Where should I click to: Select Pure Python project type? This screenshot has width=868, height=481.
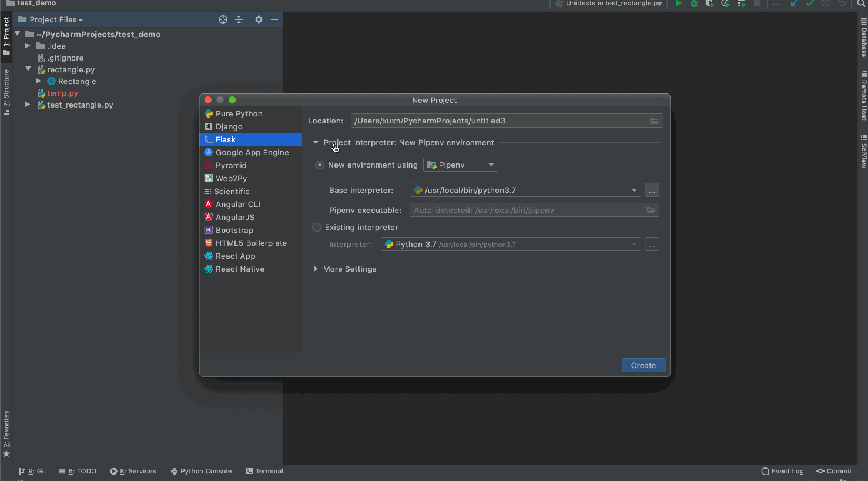click(x=251, y=113)
